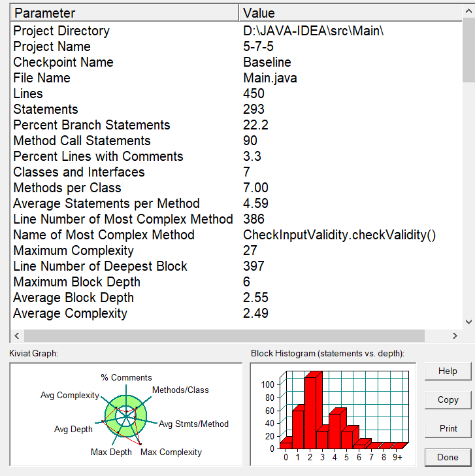
Task: Click the Max Complexity label in Kiviat graph
Action: coord(171,452)
